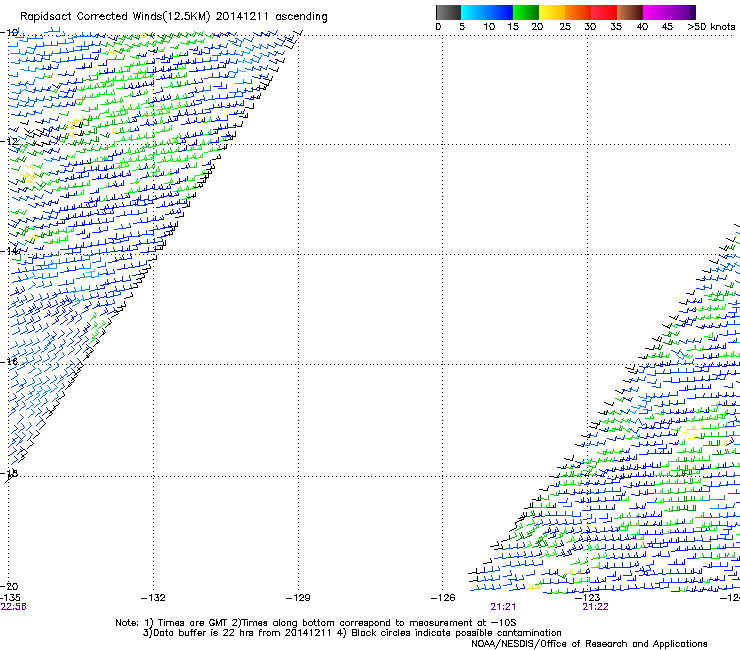Click the '-16' latitude axis label
This screenshot has width=740, height=650.
[9, 362]
